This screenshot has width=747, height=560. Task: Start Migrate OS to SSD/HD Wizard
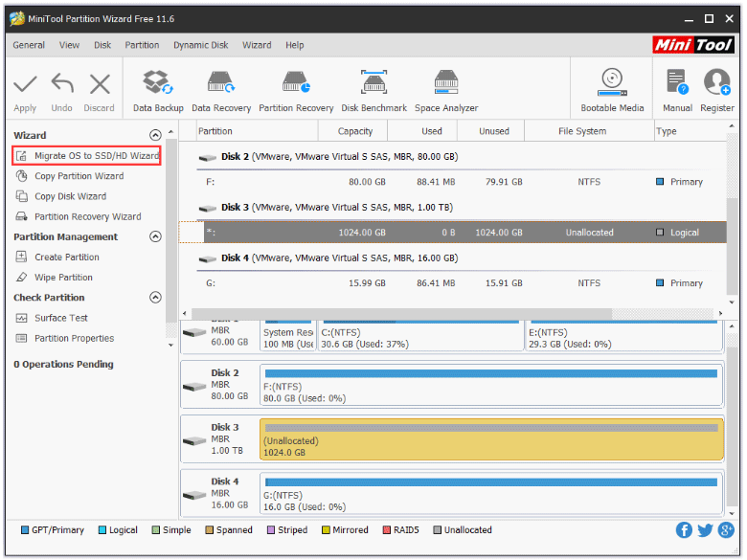(x=87, y=156)
